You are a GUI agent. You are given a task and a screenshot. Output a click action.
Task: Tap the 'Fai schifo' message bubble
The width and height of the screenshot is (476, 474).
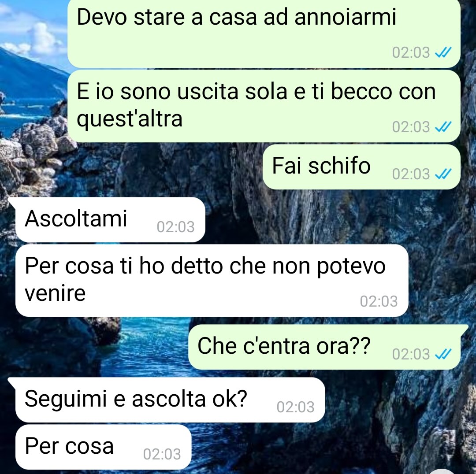point(361,167)
